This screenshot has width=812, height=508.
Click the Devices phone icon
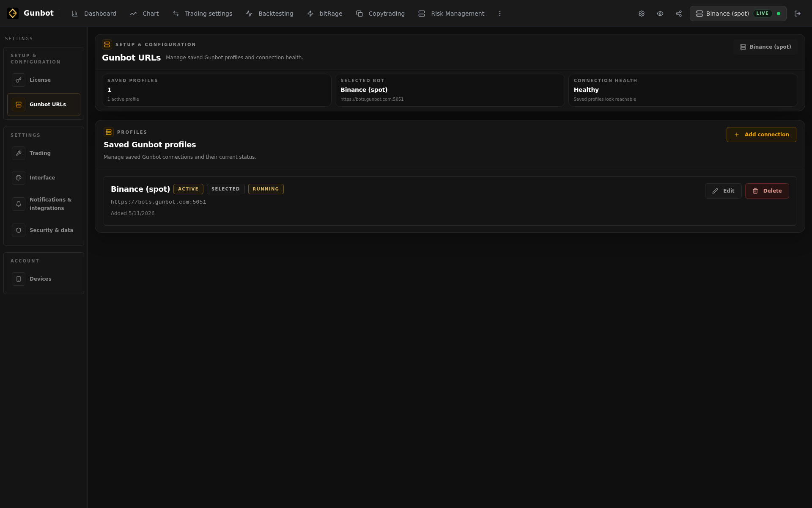pyautogui.click(x=19, y=279)
